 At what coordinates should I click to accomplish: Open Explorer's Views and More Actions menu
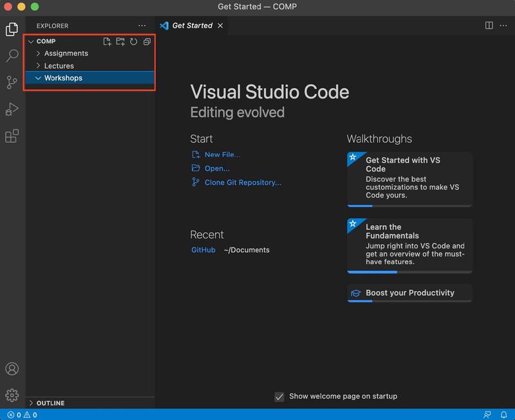pos(142,26)
